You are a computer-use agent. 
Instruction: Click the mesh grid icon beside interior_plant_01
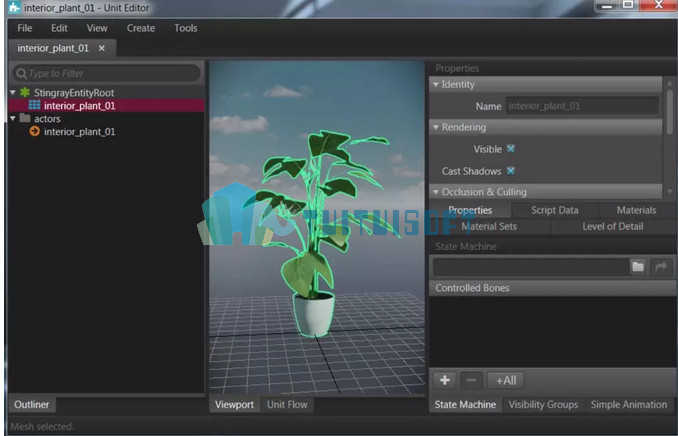tap(34, 105)
